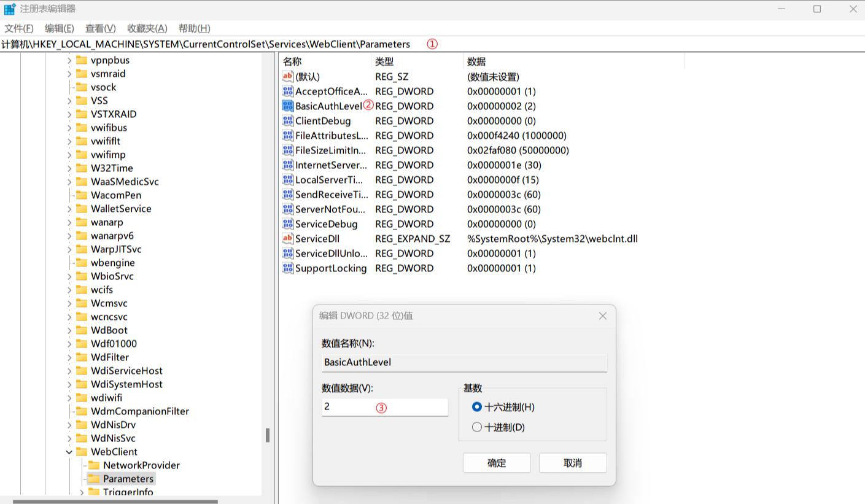Image resolution: width=865 pixels, height=504 pixels.
Task: Open the 收藏夹(A) menu
Action: tap(147, 28)
